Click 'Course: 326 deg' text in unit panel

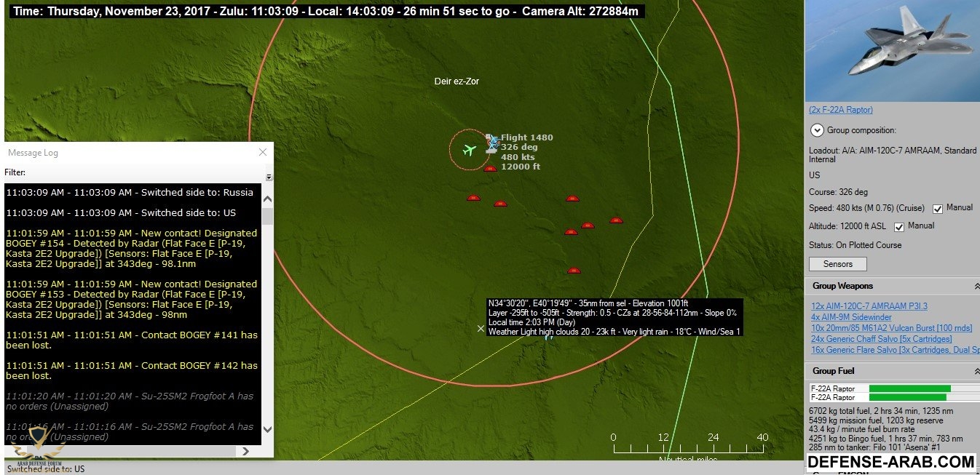click(838, 193)
